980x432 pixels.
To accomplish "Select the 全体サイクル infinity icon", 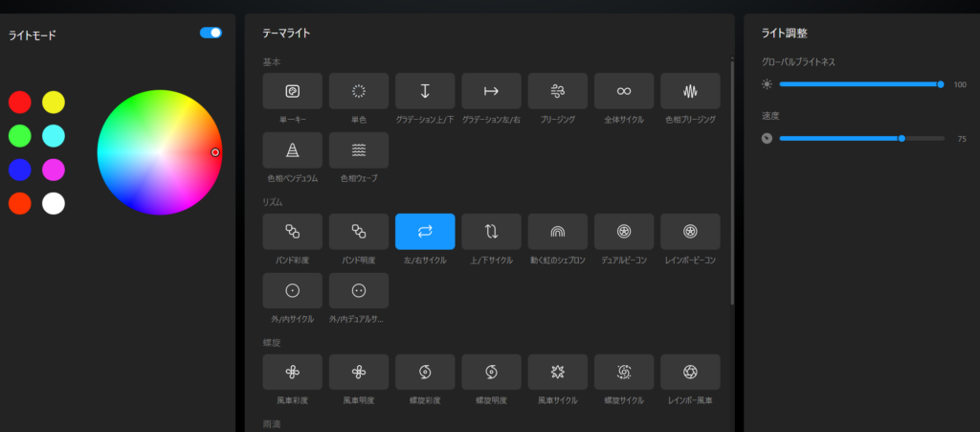I will pos(624,91).
